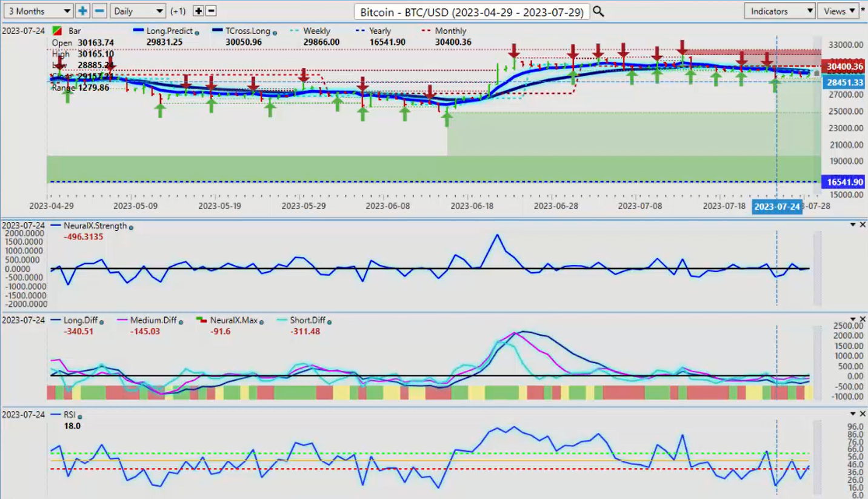
Task: Collapse the RSI panel via its arrow
Action: [x=852, y=414]
